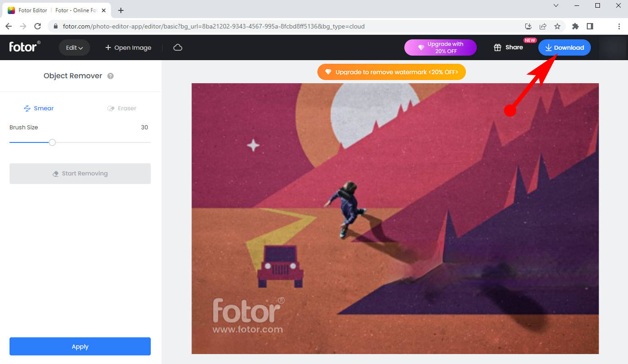628x364 pixels.
Task: Click the user avatar in header
Action: click(x=612, y=47)
